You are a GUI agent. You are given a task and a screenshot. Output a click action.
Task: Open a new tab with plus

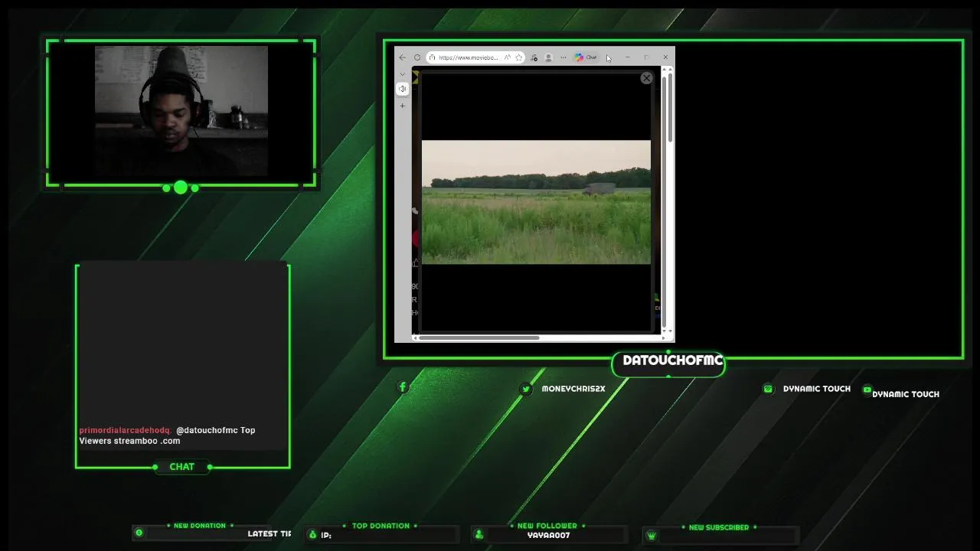point(403,106)
